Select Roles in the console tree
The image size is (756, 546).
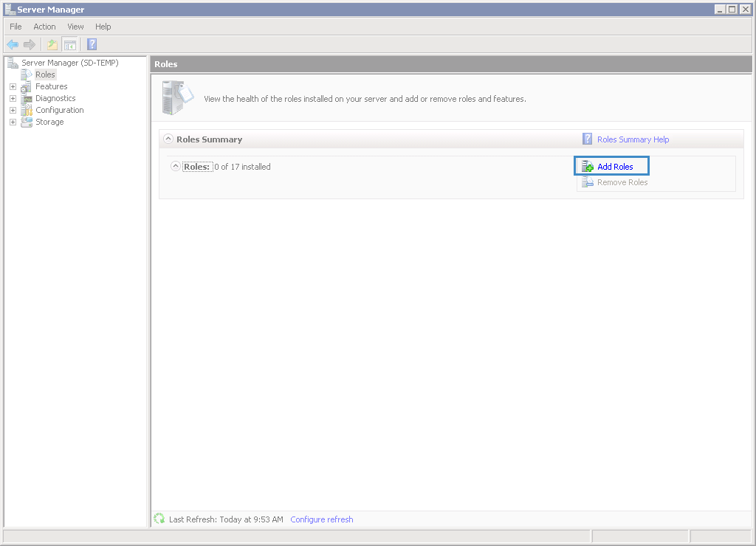[45, 75]
